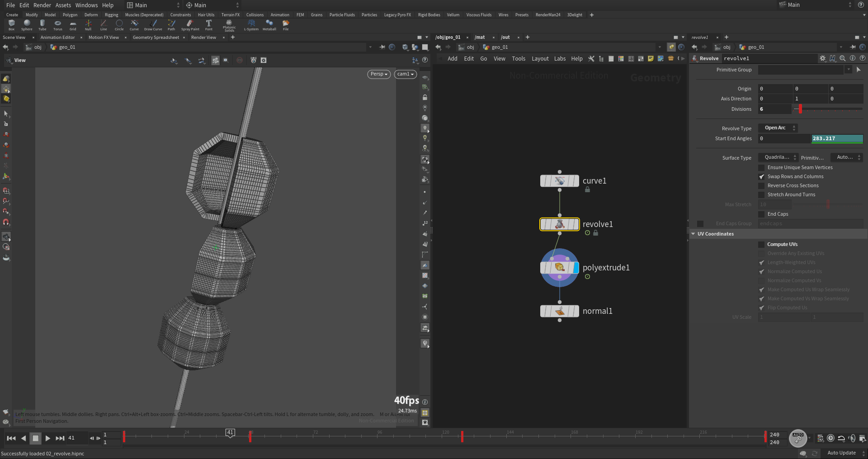Open the Layout menu in network editor

(540, 59)
